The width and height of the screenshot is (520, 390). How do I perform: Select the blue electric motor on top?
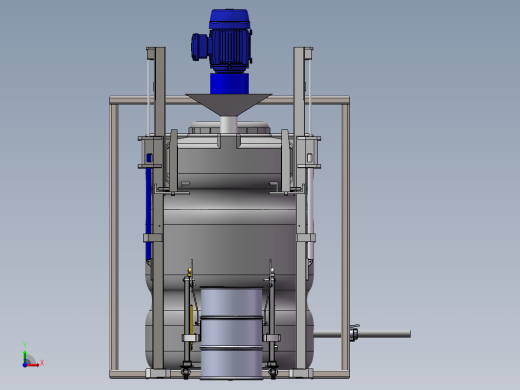(x=230, y=41)
